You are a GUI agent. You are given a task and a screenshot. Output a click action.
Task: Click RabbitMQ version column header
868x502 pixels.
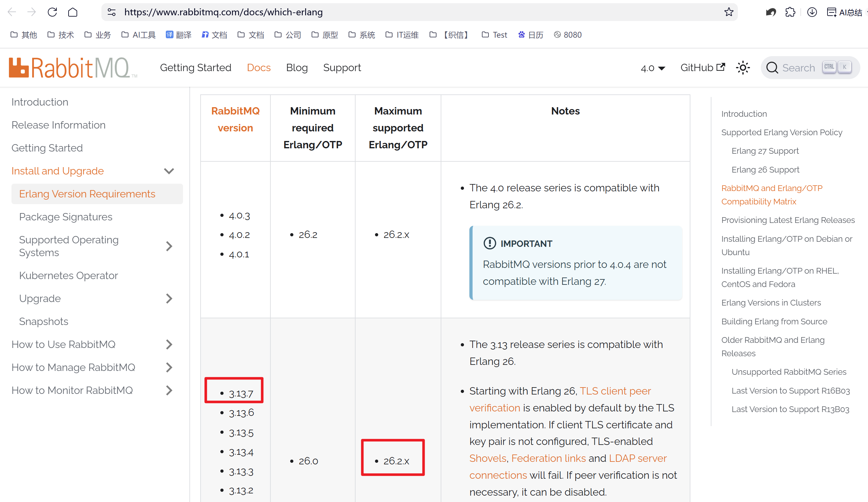coord(235,119)
